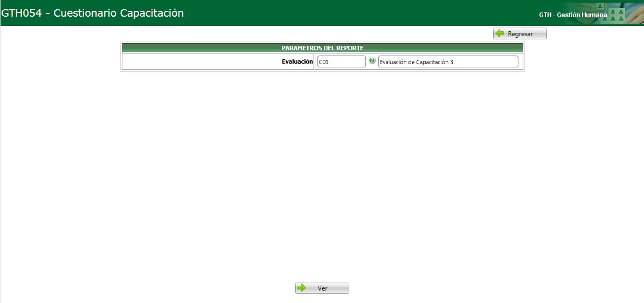This screenshot has width=644, height=303.
Task: Open the help lookup icon beside Evaluación code
Action: [x=372, y=61]
